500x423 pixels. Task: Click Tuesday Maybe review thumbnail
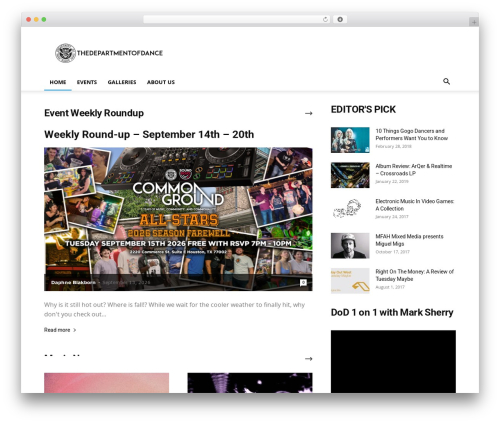pos(350,281)
